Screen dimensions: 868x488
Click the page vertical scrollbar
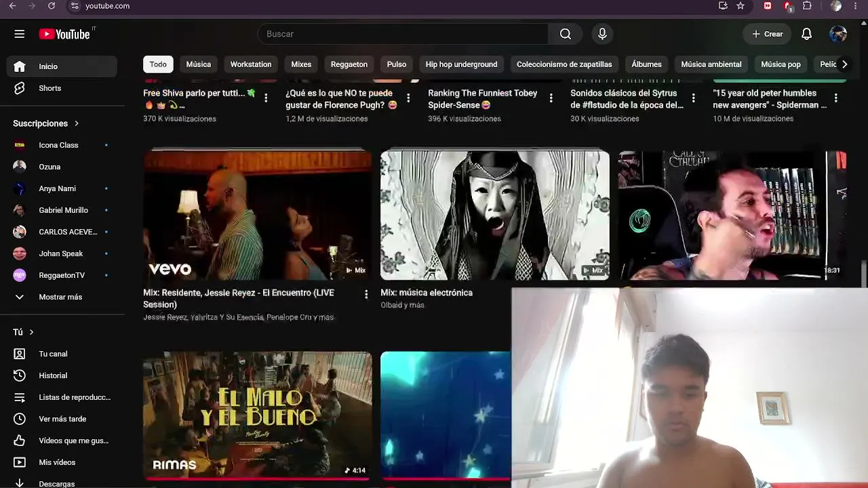pos(864,274)
